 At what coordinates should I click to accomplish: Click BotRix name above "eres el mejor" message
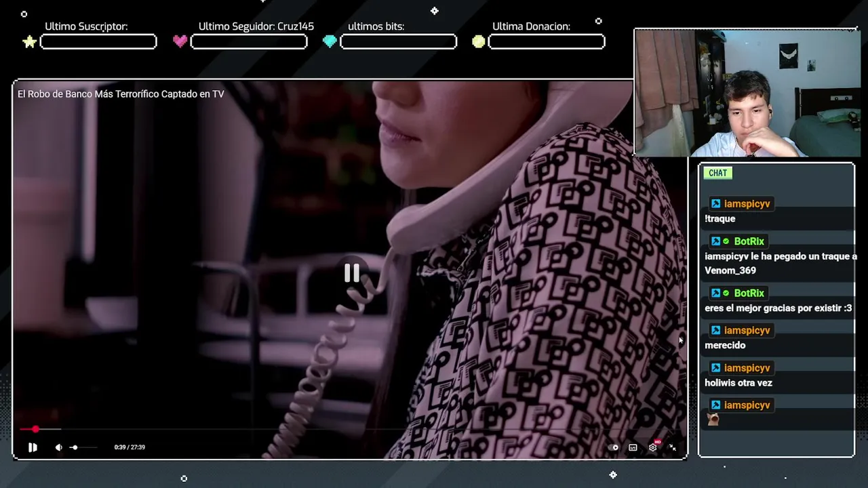(749, 293)
